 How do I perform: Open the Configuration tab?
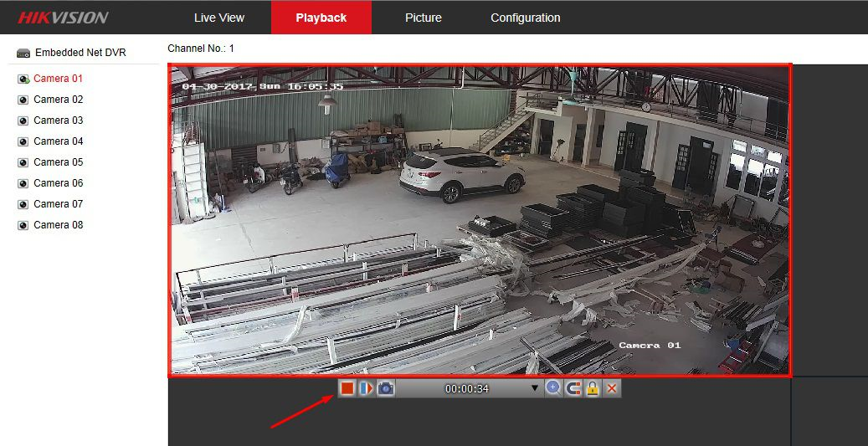(525, 18)
